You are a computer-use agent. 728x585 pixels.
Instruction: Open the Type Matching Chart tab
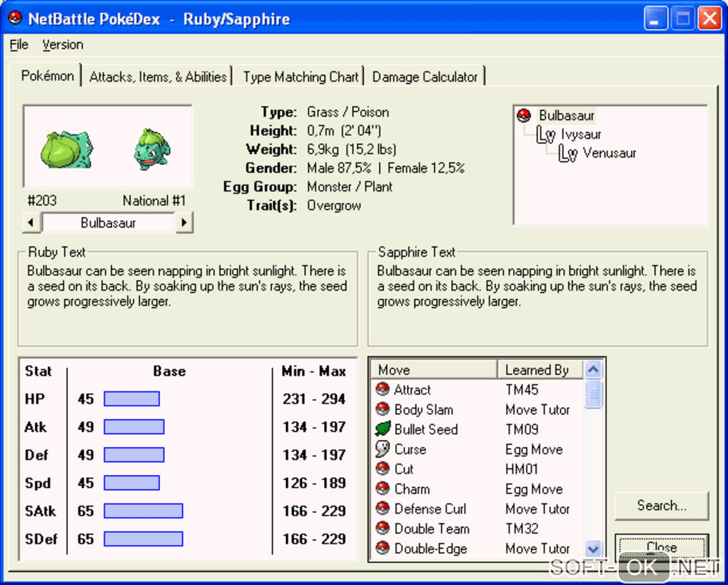tap(301, 76)
